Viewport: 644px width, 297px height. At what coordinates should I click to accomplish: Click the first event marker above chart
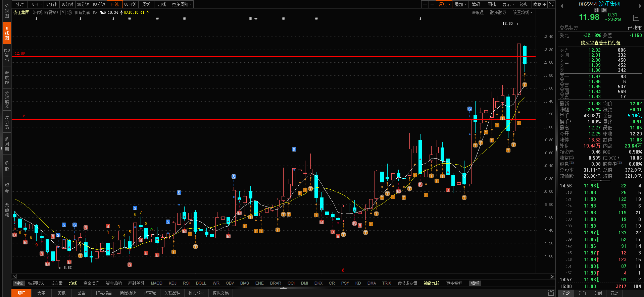(x=36, y=19)
